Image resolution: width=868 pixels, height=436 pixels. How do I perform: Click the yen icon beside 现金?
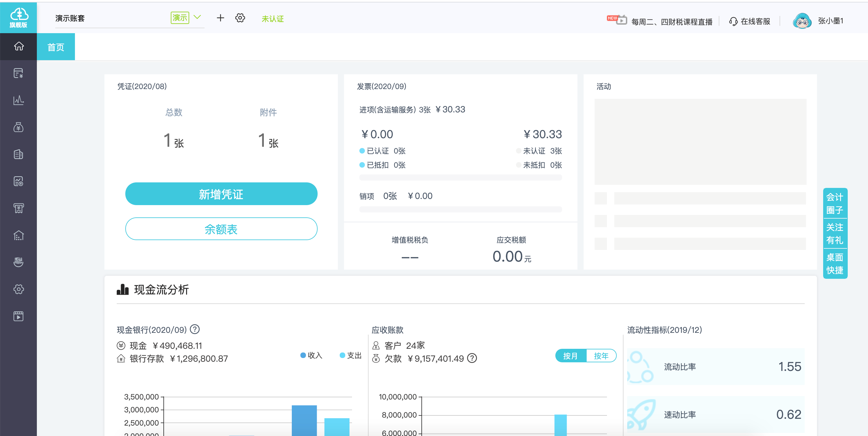point(121,346)
